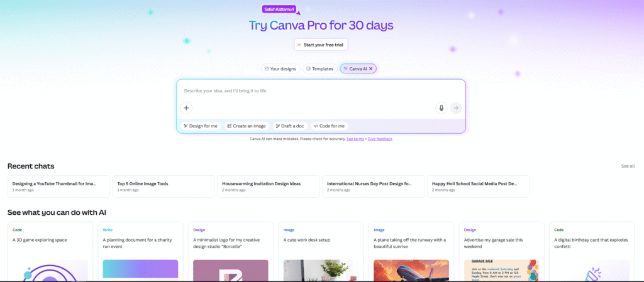Click the plus attachment icon in the prompt box

[186, 108]
